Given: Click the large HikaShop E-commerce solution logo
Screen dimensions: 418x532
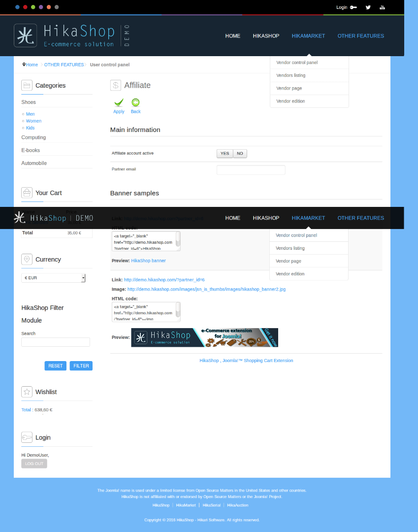Looking at the screenshot, I should (x=72, y=35).
